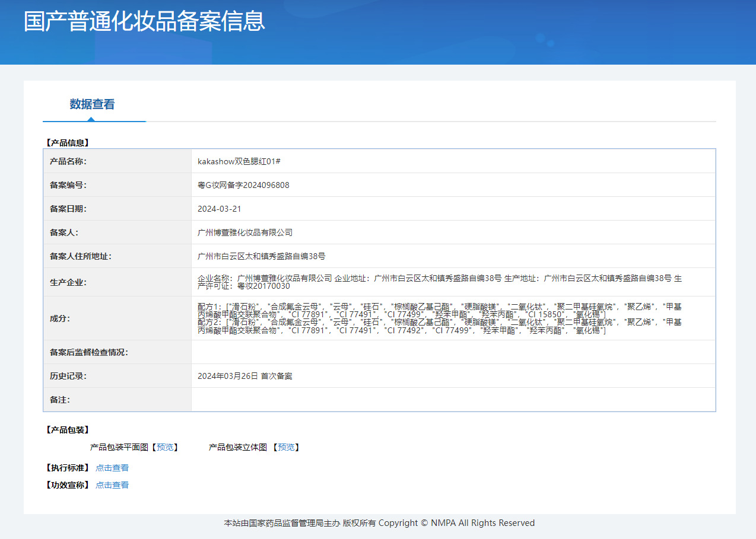This screenshot has height=539, width=756.
Task: Click the 备案人 row label
Action: (63, 232)
